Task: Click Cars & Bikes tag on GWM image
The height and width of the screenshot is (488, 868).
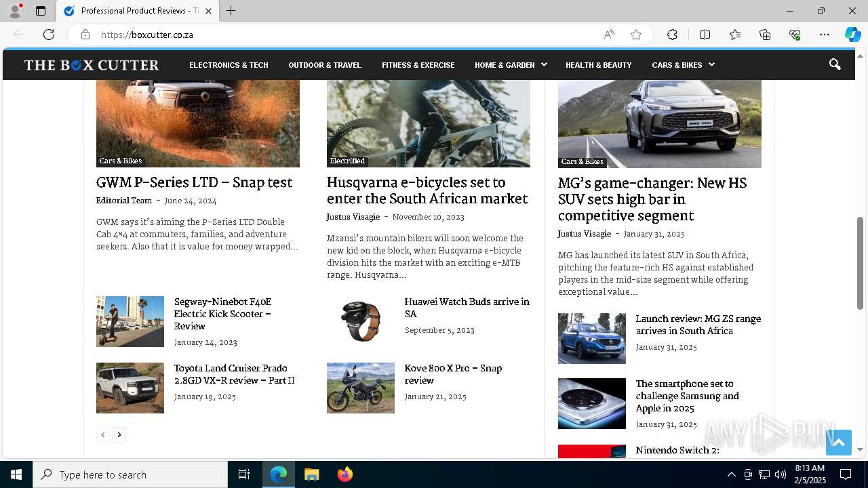Action: [121, 161]
